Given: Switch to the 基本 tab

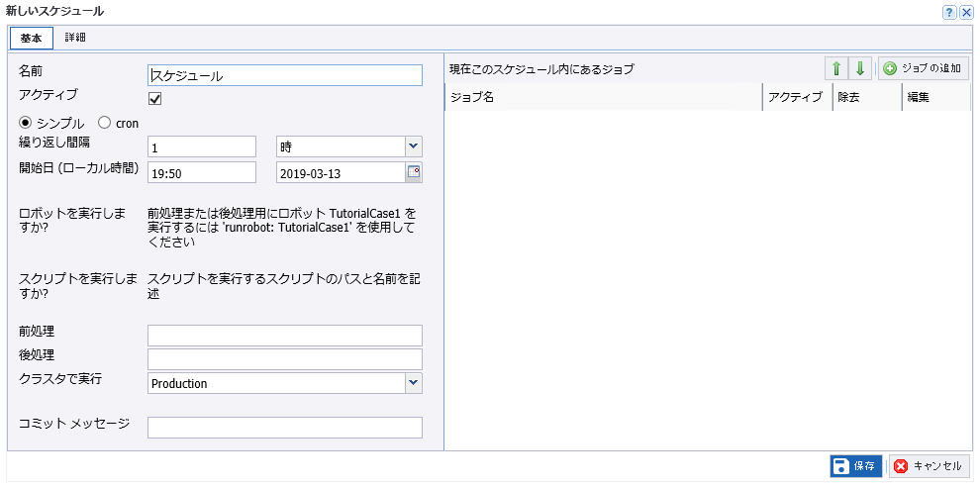Looking at the screenshot, I should click(32, 38).
